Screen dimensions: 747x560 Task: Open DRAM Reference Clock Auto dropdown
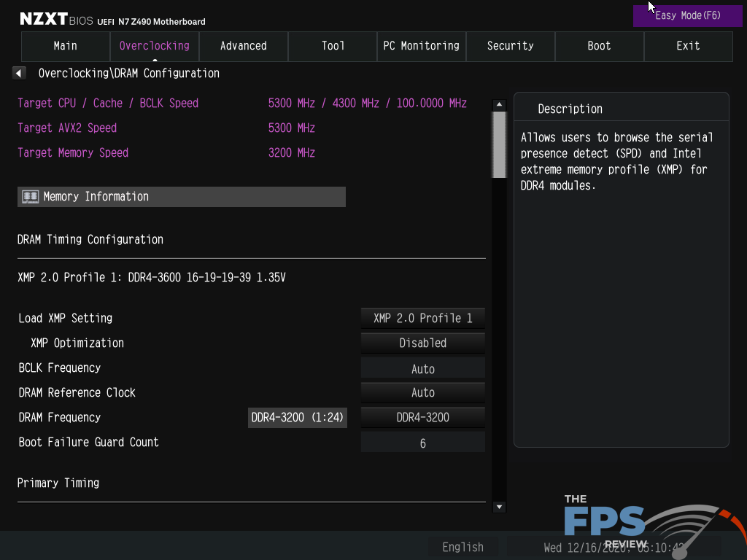[x=423, y=392]
